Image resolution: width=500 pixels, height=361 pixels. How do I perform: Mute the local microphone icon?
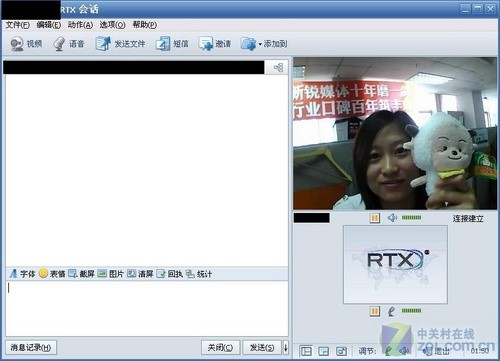point(392,311)
